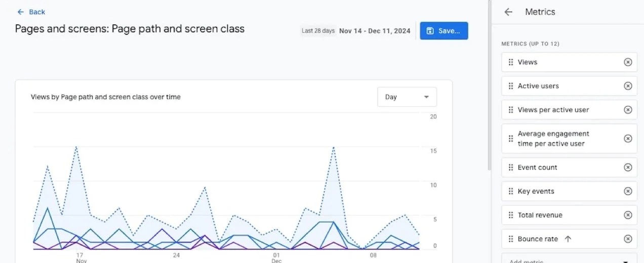This screenshot has width=644, height=263.
Task: Remove the Event count metric
Action: click(x=628, y=167)
